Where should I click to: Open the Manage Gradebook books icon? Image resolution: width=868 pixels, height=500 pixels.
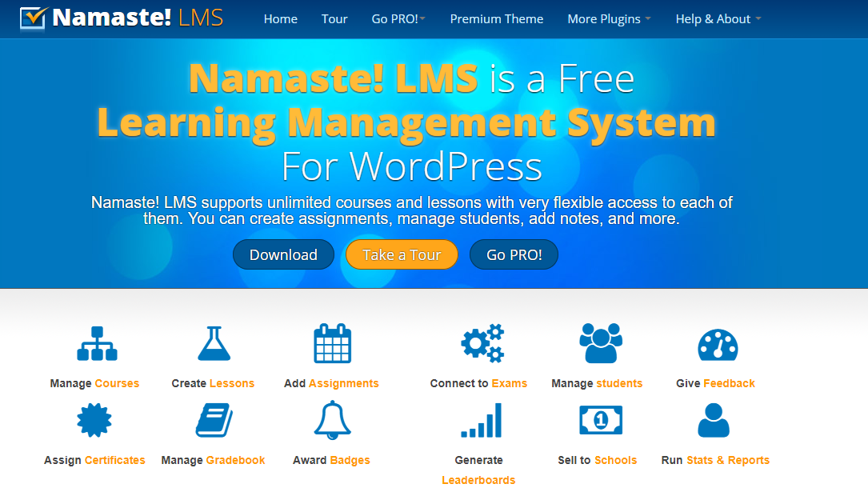pos(214,419)
